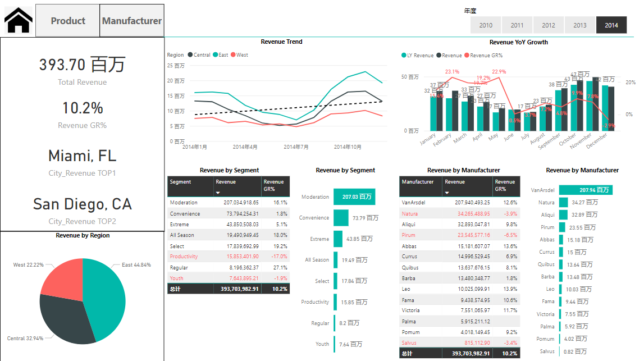Open the Product page tab
Viewport: 644px width, 361px height.
pyautogui.click(x=68, y=21)
